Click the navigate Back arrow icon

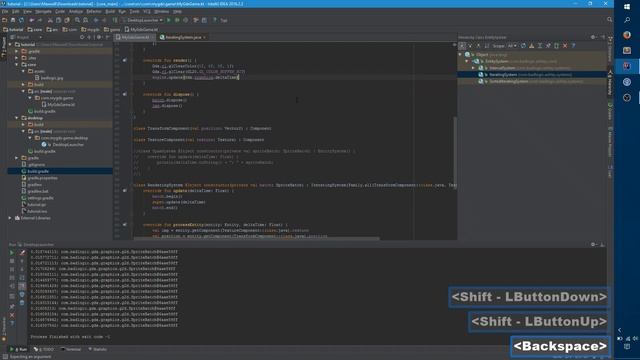96,20
